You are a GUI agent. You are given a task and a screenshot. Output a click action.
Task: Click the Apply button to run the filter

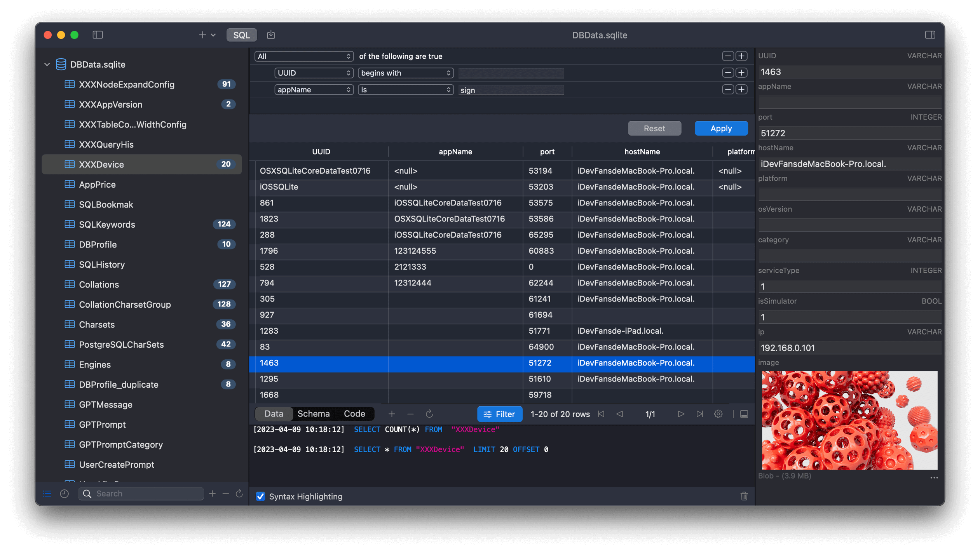(x=721, y=128)
